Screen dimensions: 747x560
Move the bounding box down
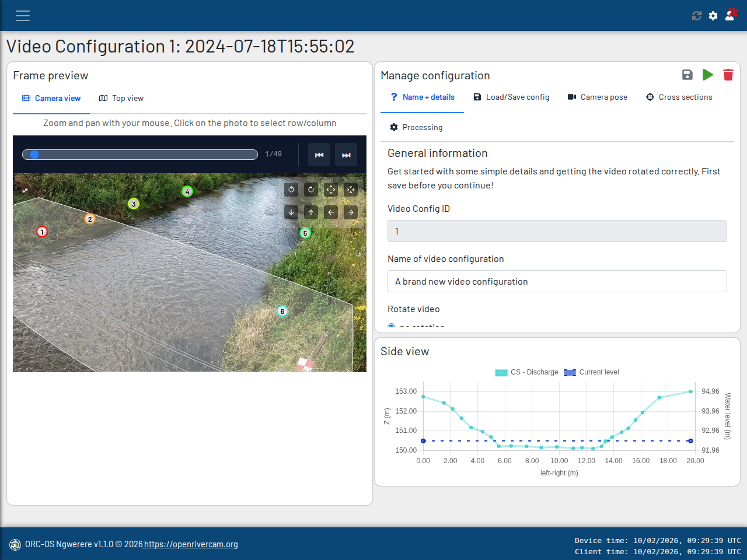(x=291, y=212)
